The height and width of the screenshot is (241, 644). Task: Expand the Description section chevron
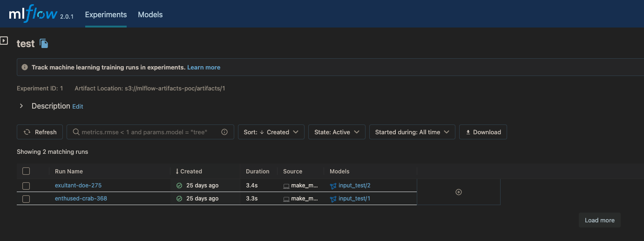[21, 106]
